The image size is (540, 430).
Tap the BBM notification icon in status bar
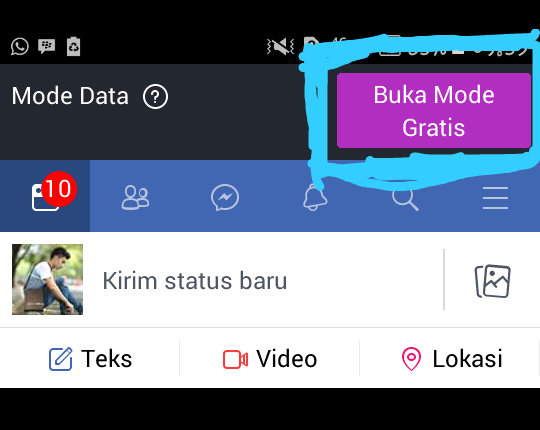point(46,46)
